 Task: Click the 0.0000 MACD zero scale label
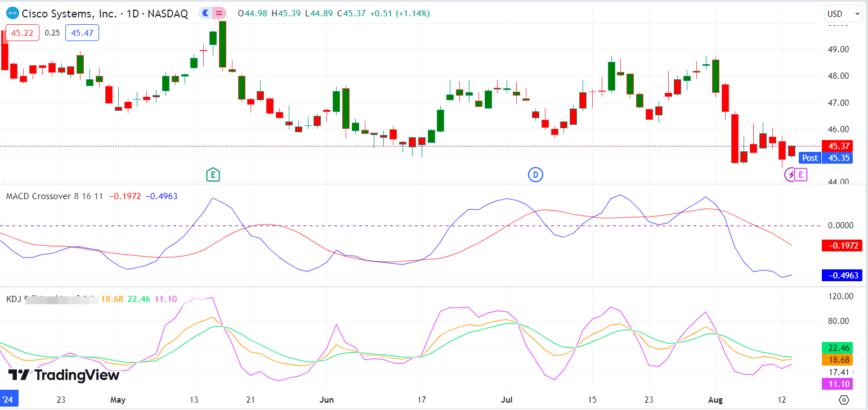coord(839,225)
